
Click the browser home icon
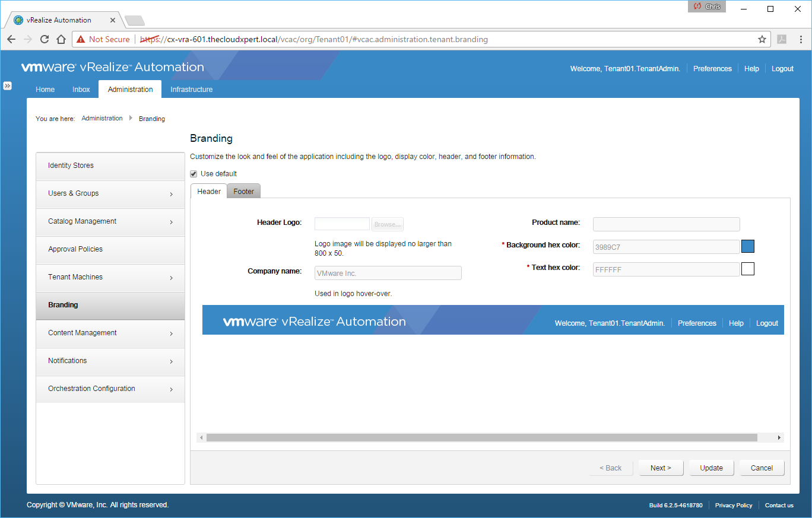[61, 39]
